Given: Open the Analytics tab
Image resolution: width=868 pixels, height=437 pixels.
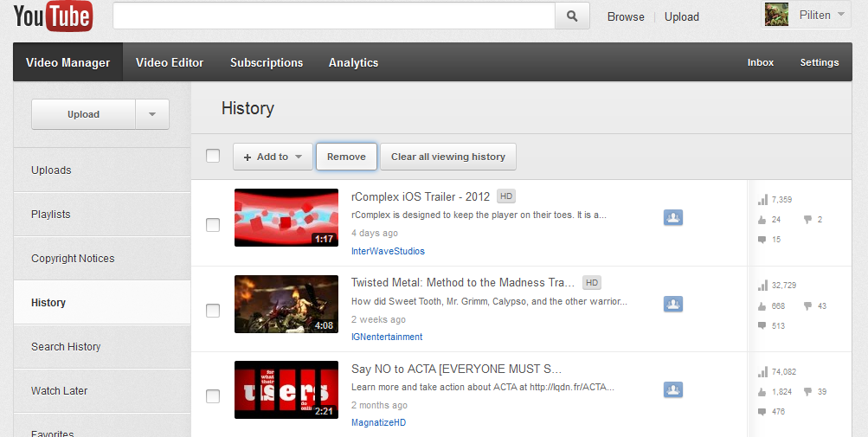Looking at the screenshot, I should click(353, 62).
